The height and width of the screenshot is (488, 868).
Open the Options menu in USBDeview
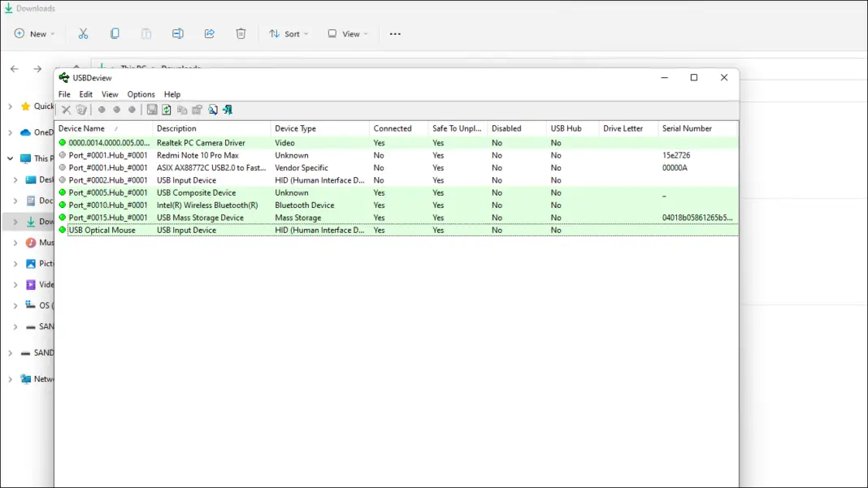141,94
